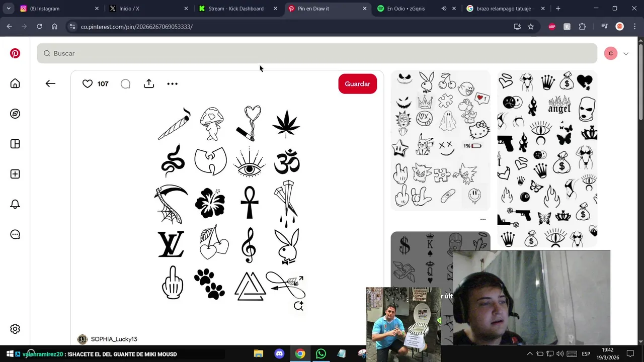The height and width of the screenshot is (362, 644).
Task: View site information icon in address bar
Action: pos(72,27)
